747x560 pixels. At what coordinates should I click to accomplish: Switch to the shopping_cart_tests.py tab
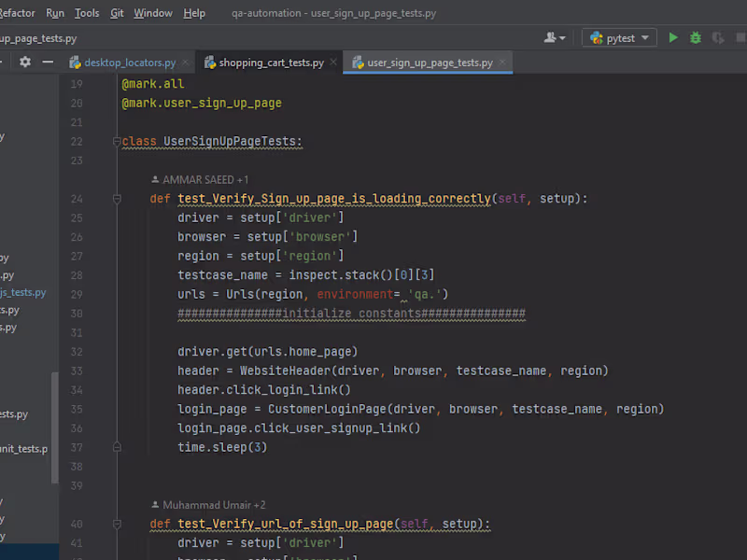click(271, 63)
